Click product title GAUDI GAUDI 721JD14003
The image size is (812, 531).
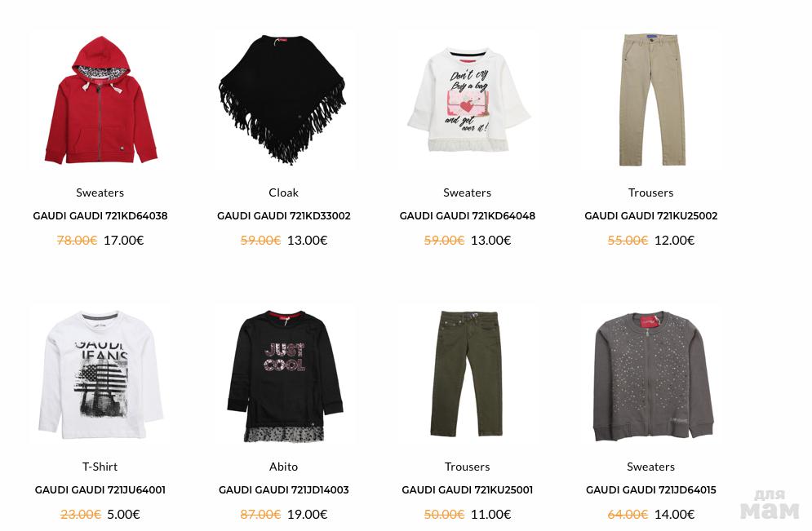pos(284,489)
